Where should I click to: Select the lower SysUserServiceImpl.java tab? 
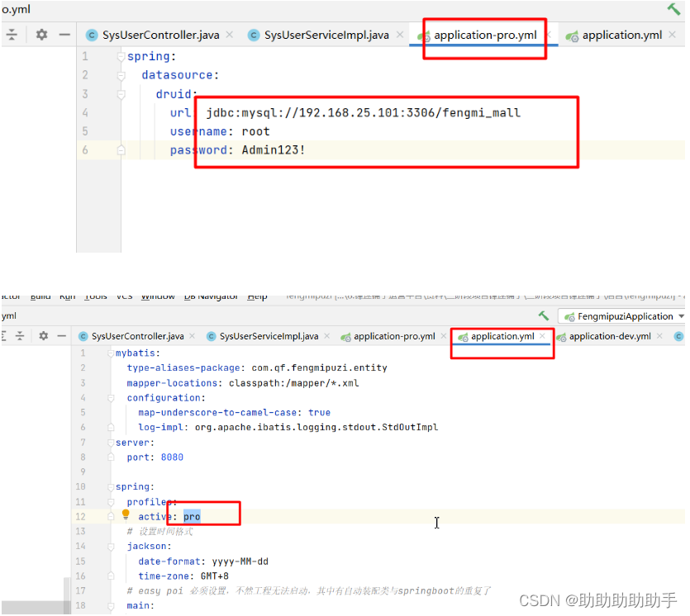pyautogui.click(x=269, y=336)
